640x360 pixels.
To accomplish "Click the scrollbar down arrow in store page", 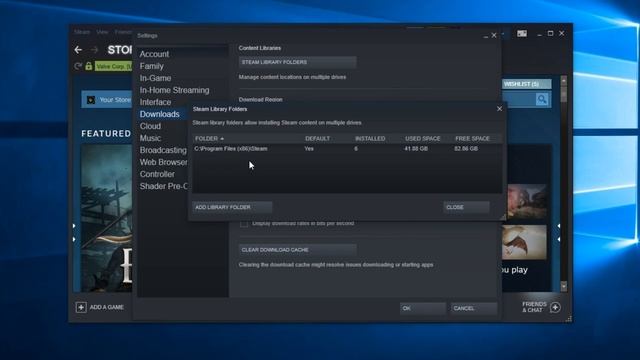I will 564,287.
